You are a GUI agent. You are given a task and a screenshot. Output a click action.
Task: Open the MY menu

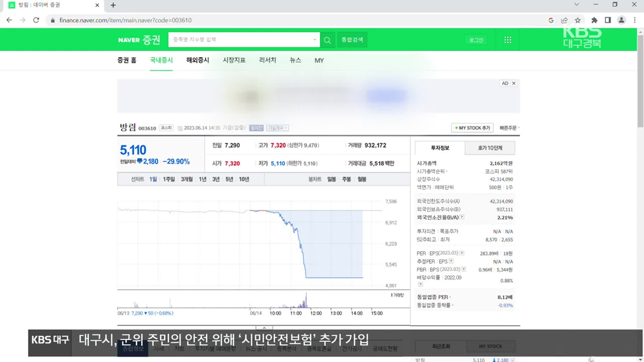(319, 61)
